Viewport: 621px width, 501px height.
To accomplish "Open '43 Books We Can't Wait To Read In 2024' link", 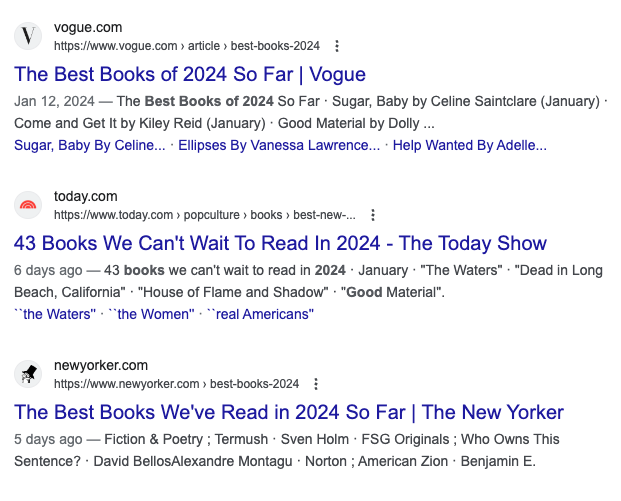I will click(x=280, y=243).
